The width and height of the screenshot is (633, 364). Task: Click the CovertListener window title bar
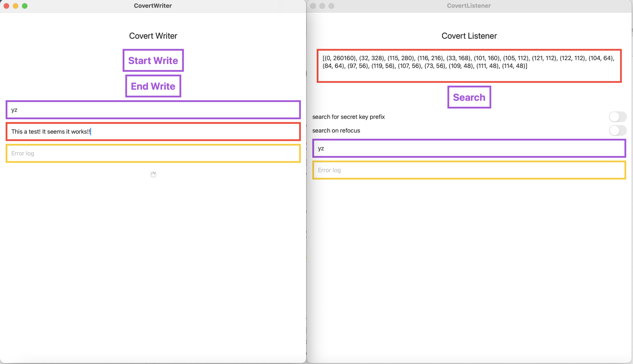click(469, 6)
